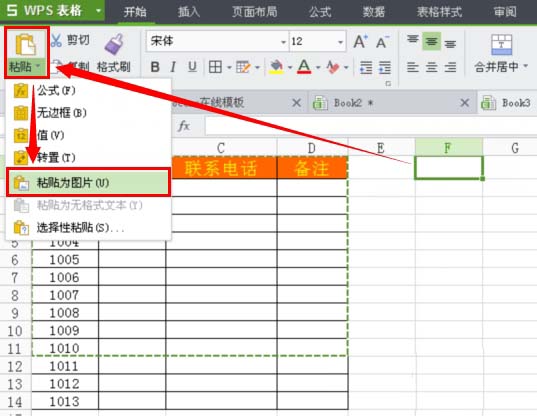Click the Format Painter (格式刷) brush icon
The width and height of the screenshot is (537, 416).
pos(114,45)
